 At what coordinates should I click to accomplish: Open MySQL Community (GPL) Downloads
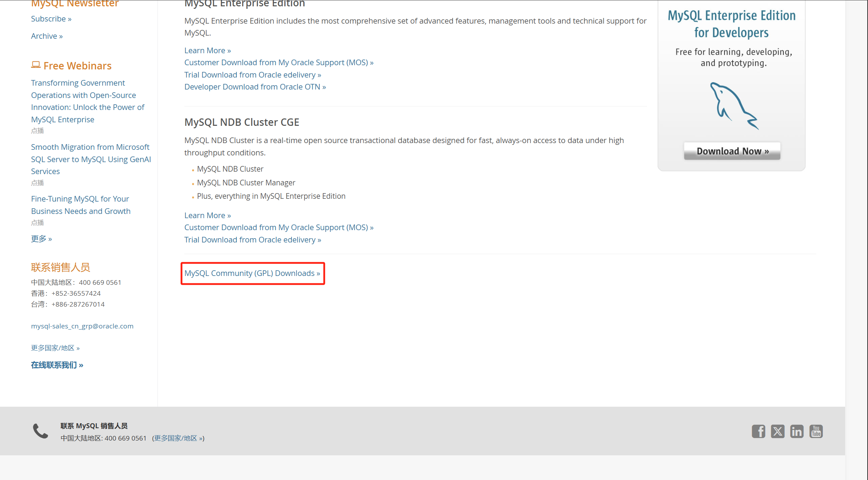(252, 273)
